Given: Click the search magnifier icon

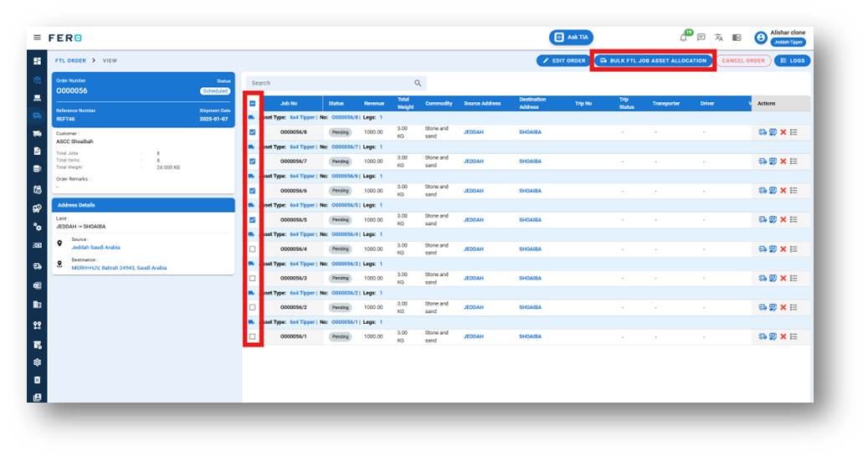Looking at the screenshot, I should point(418,83).
